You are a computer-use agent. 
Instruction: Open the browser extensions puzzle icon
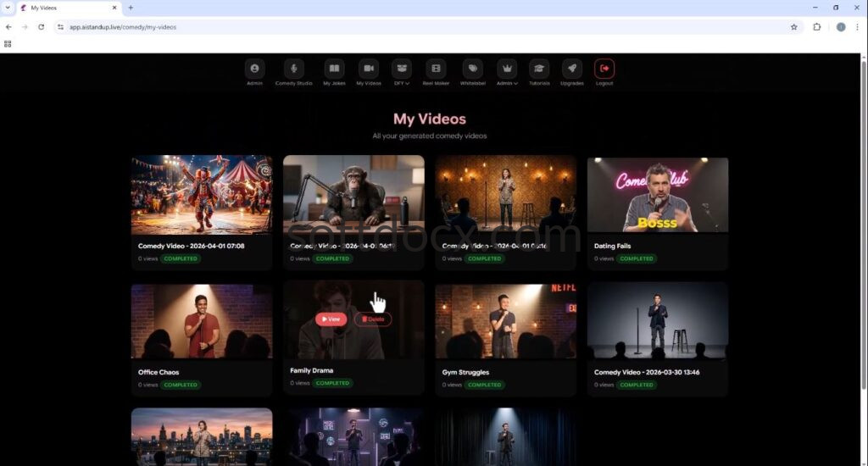tap(817, 26)
